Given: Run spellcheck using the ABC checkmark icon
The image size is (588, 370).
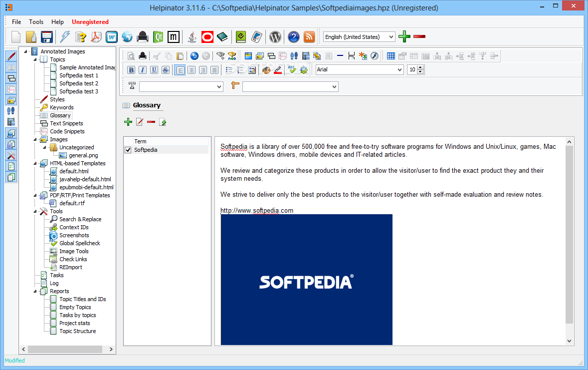Looking at the screenshot, I should click(292, 70).
